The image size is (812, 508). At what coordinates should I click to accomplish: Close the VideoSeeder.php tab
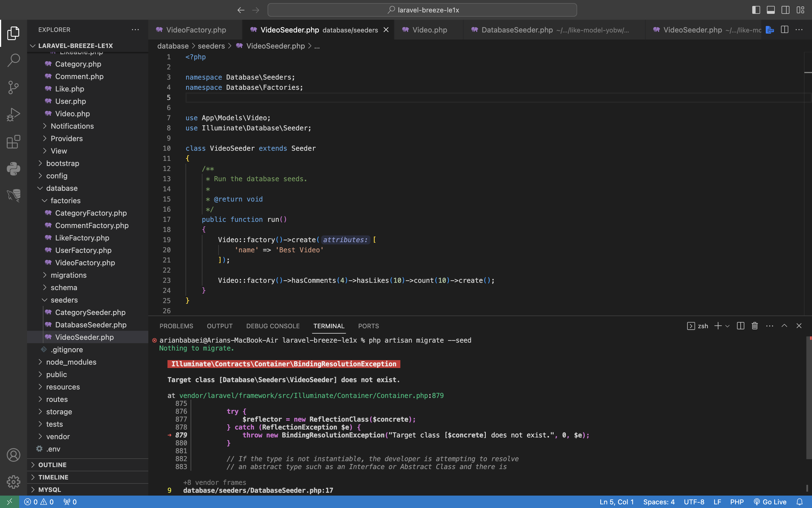pos(386,30)
